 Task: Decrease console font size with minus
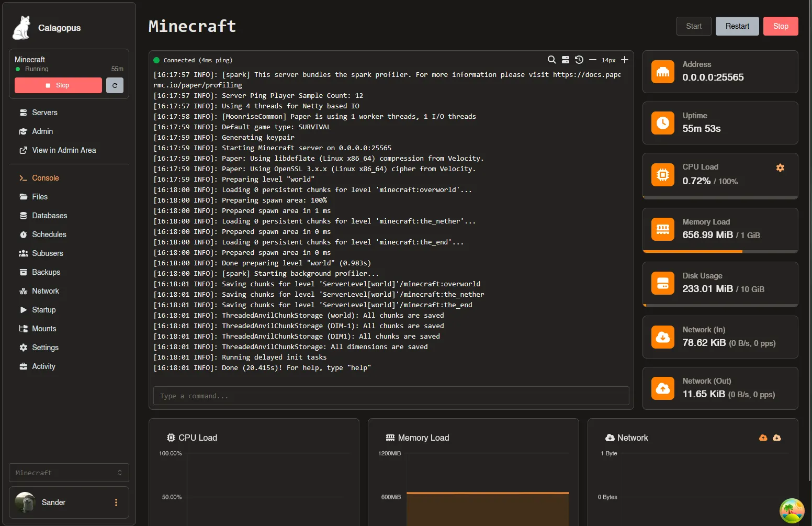pos(593,60)
